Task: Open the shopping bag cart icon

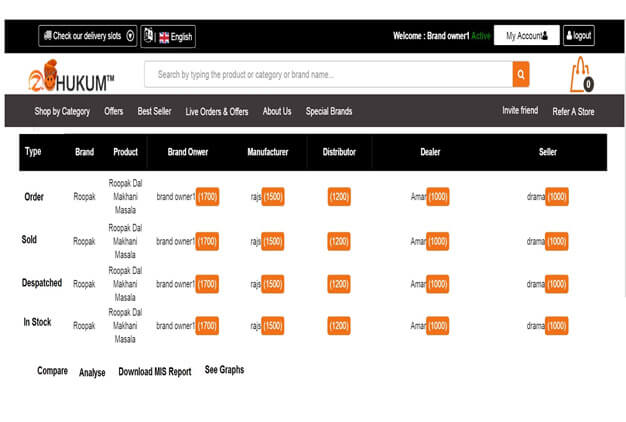Action: click(x=582, y=75)
